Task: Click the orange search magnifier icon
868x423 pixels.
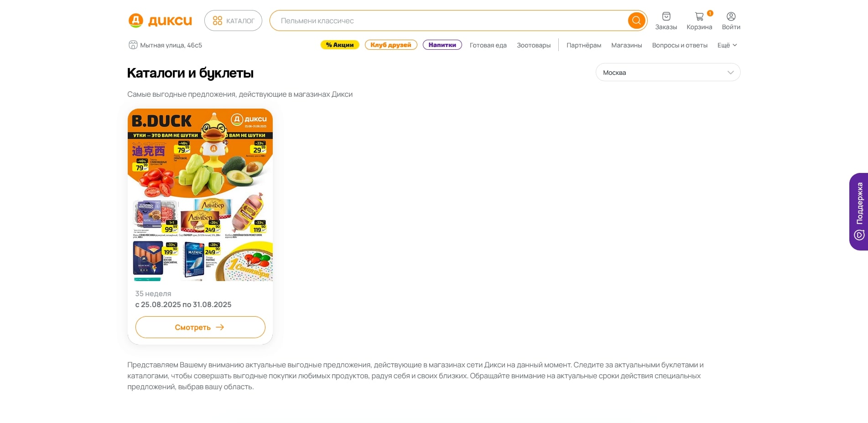Action: 636,21
